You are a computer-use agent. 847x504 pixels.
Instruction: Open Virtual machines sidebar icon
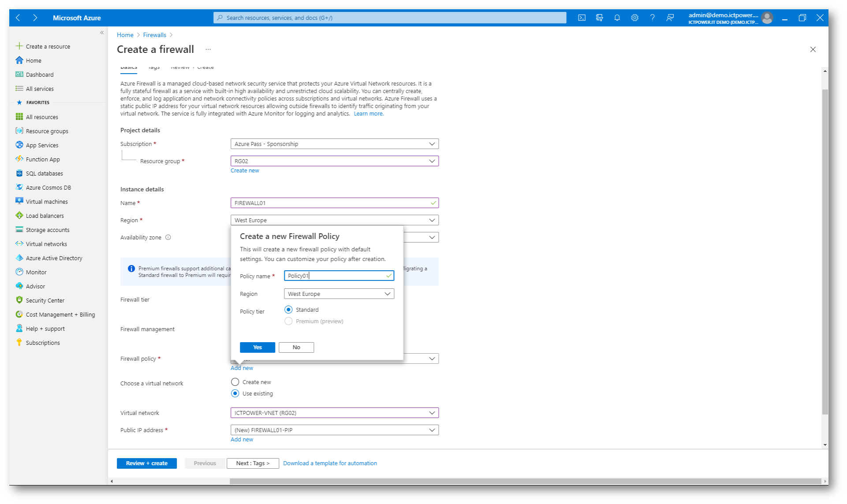tap(19, 202)
